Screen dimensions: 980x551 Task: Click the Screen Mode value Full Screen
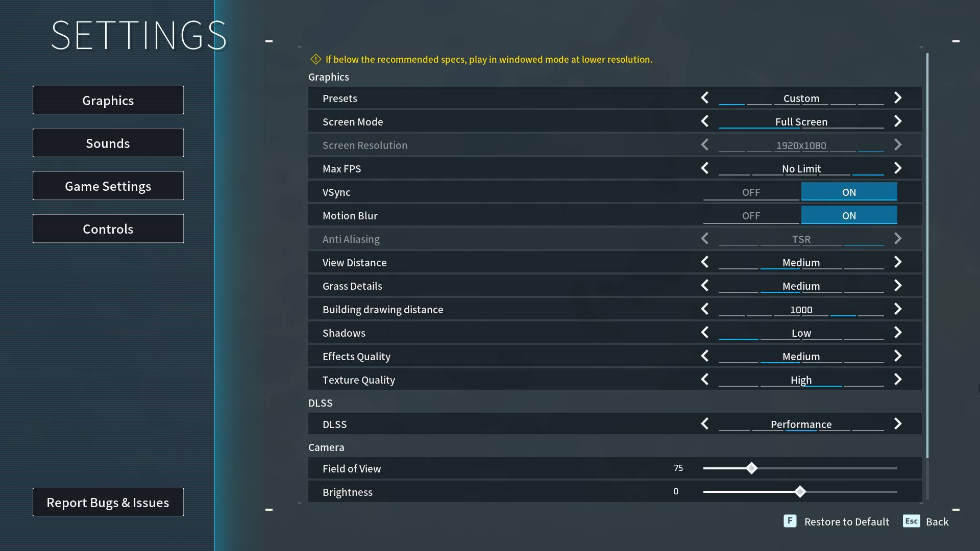[801, 121]
